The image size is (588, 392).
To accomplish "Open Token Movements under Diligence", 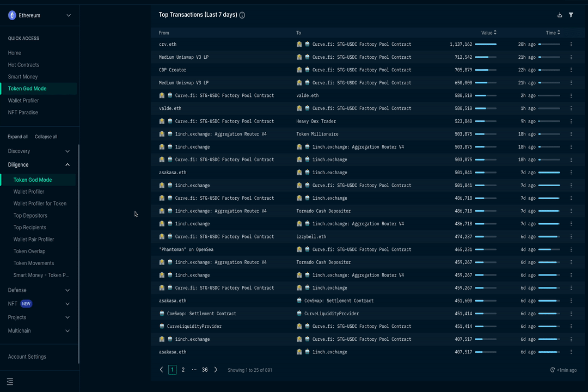I will click(x=34, y=264).
